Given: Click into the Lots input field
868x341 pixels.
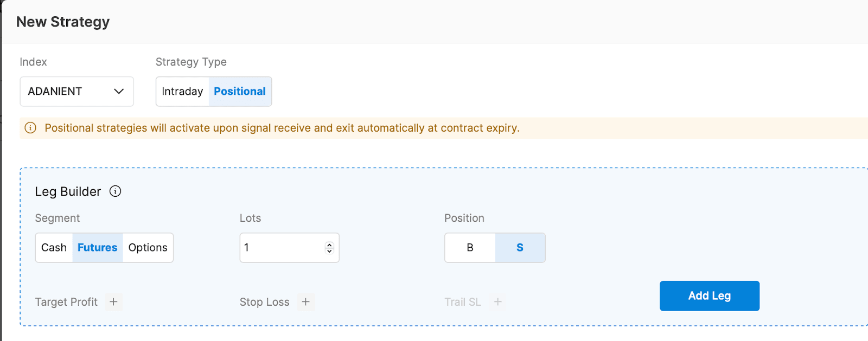Looking at the screenshot, I should [282, 248].
